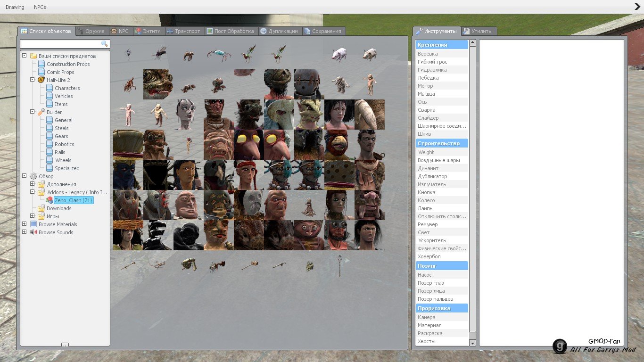
Task: Select the Раскраска tool
Action: pos(442,333)
